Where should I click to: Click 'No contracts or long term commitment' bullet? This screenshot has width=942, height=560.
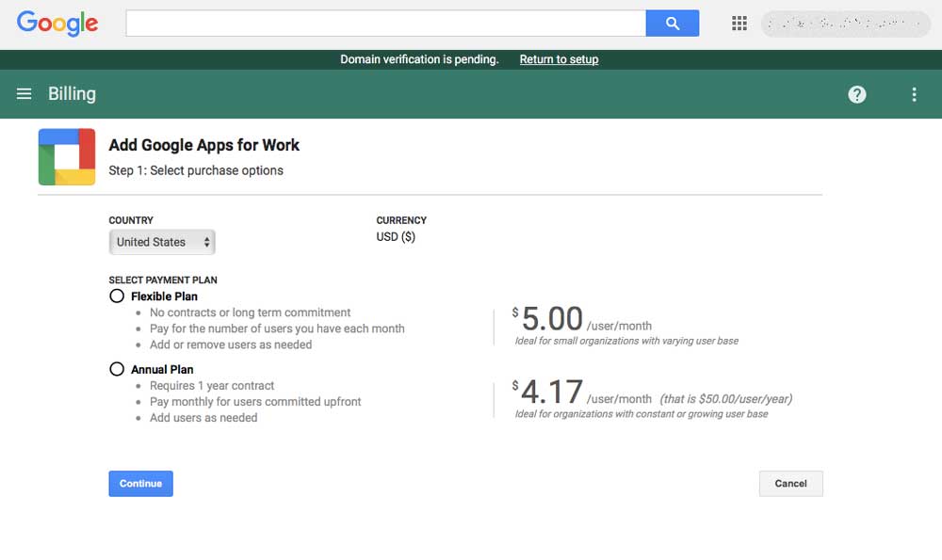250,312
